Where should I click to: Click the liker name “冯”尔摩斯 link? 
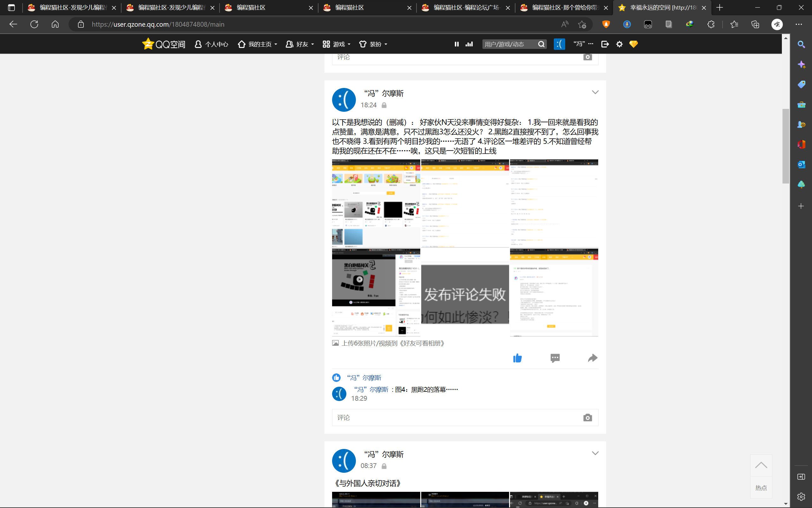(x=364, y=378)
